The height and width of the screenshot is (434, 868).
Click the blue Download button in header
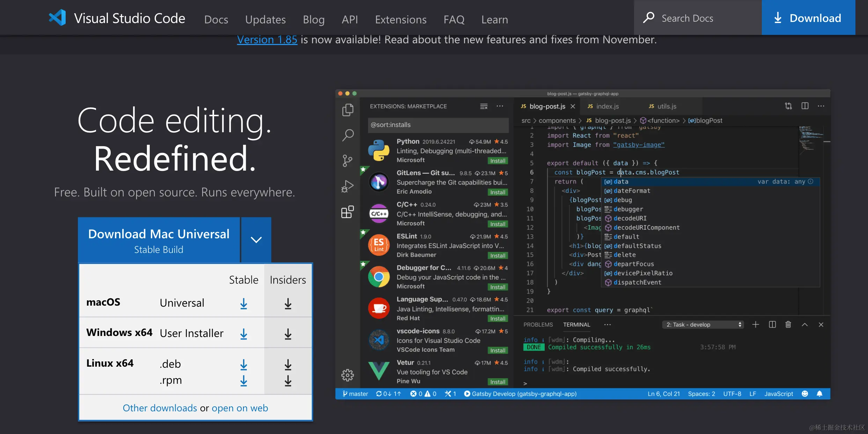click(x=808, y=18)
